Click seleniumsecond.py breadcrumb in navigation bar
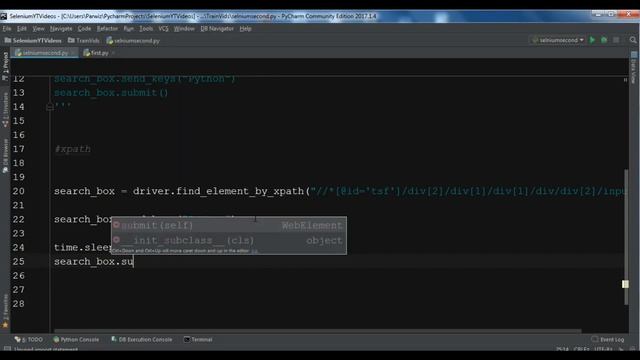The image size is (640, 360). [x=133, y=40]
